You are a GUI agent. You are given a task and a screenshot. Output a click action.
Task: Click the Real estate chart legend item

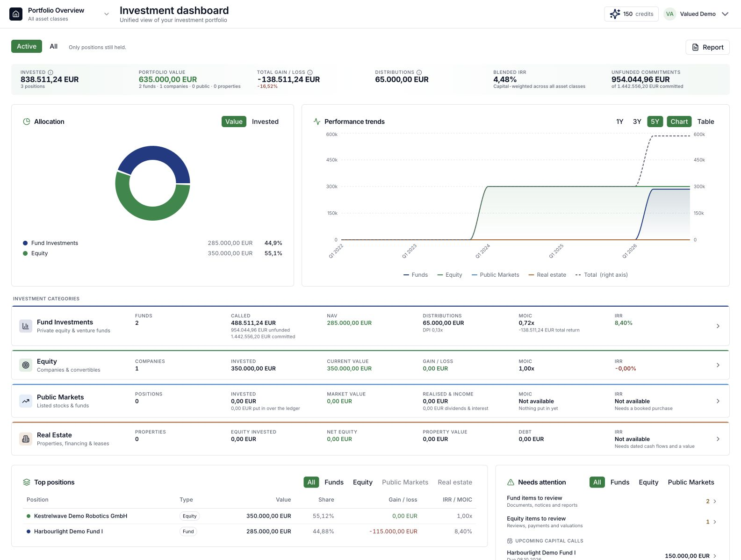pos(547,275)
